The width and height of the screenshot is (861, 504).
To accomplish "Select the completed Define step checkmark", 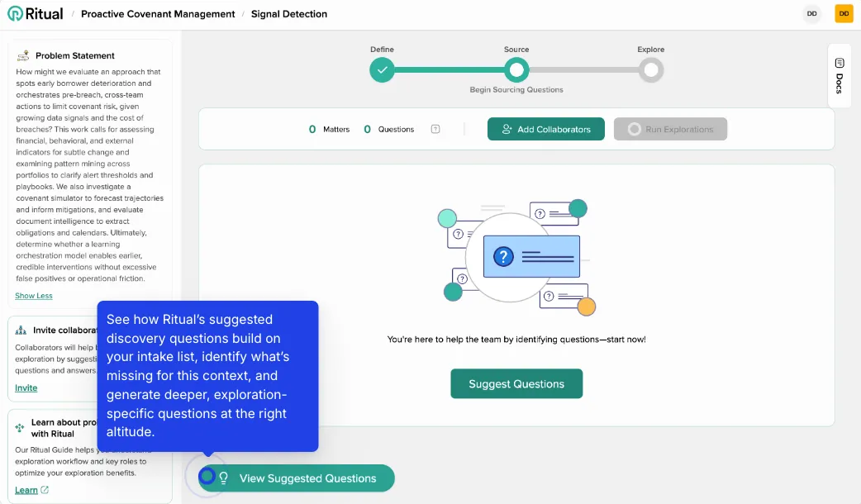I will (x=382, y=71).
